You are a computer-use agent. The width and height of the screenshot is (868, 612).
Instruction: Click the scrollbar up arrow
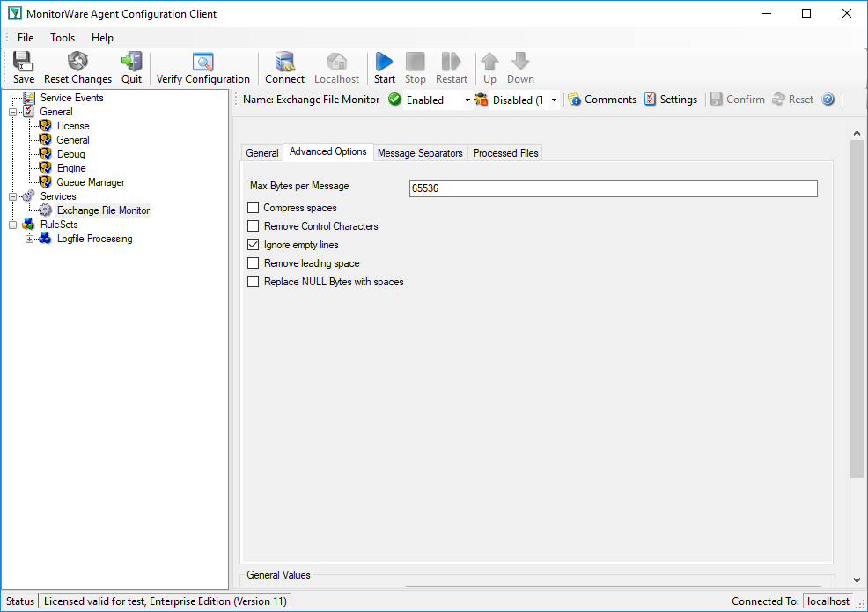pos(857,133)
